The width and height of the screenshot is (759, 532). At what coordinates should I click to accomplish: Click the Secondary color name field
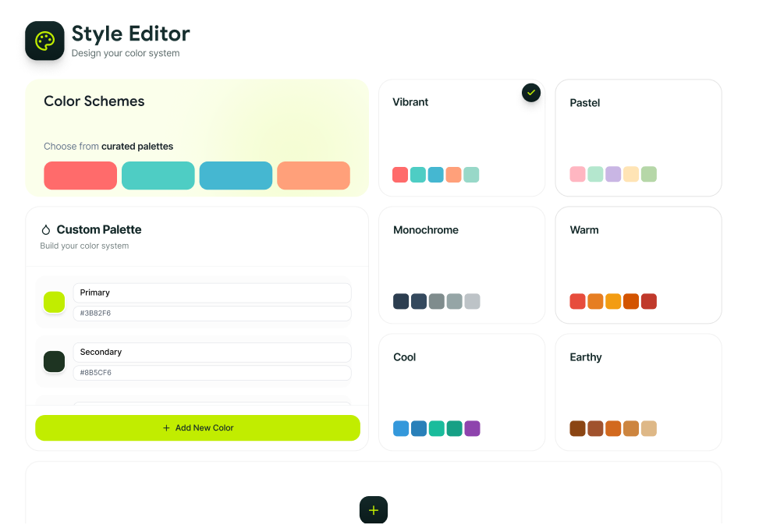(x=211, y=353)
